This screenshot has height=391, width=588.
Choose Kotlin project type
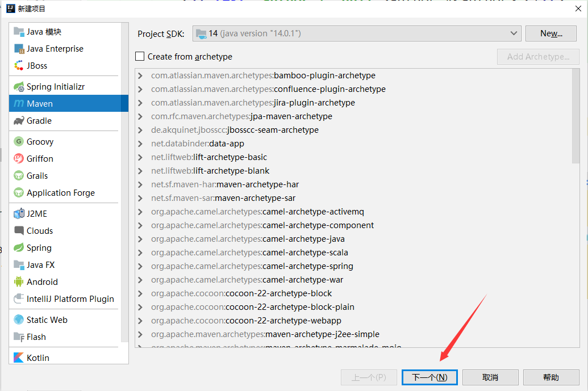click(x=65, y=358)
